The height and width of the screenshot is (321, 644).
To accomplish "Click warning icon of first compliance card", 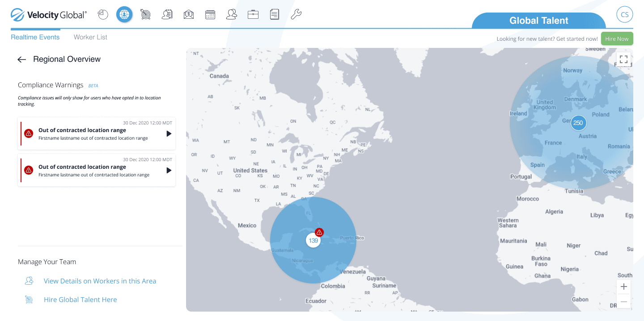I will (x=29, y=133).
